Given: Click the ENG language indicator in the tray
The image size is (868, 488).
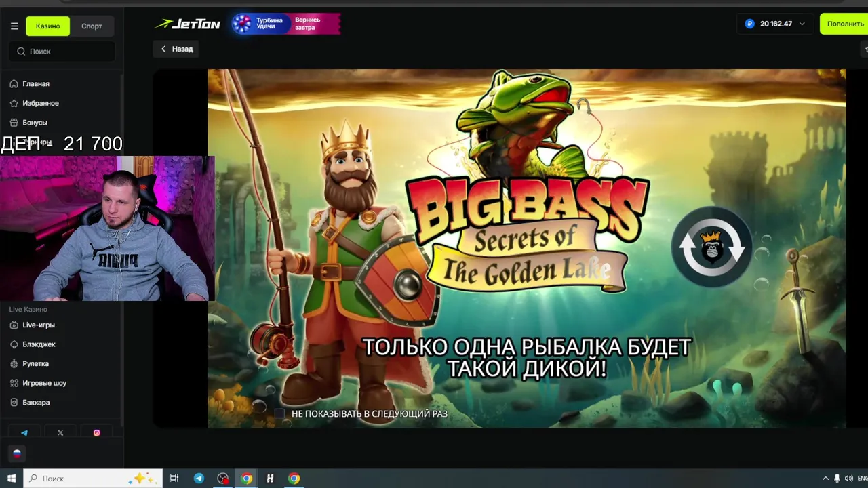Looking at the screenshot, I should 862,479.
